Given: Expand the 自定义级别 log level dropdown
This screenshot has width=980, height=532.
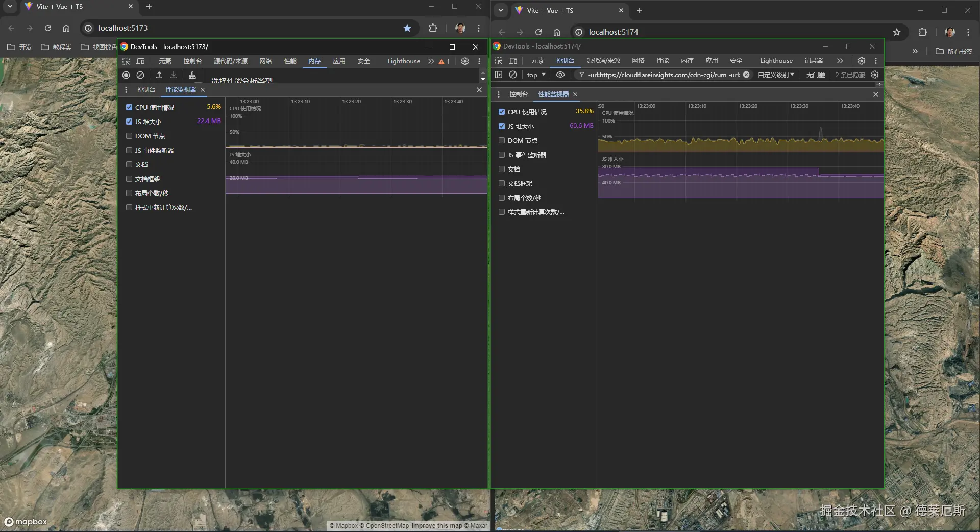Looking at the screenshot, I should [x=775, y=75].
